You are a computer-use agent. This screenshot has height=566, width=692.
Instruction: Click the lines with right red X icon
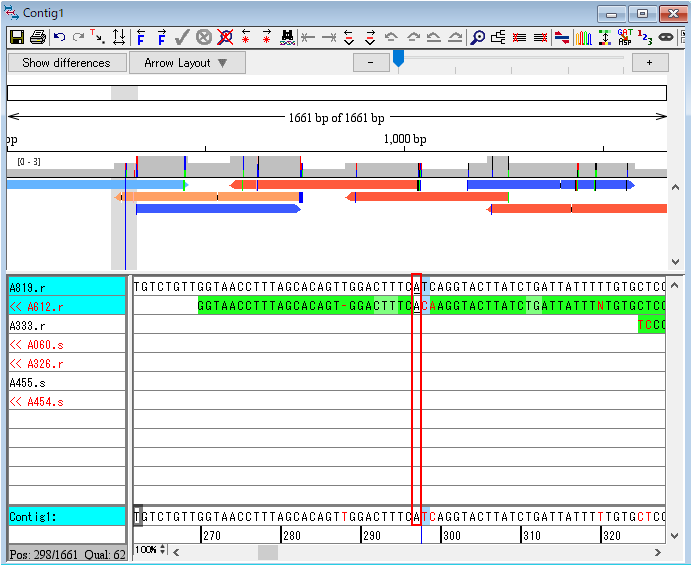[x=540, y=38]
